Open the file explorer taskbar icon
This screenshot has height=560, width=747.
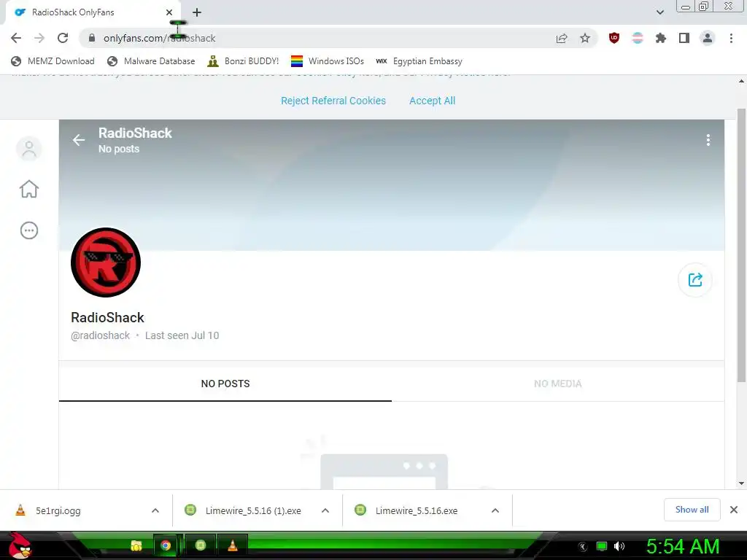tap(136, 545)
